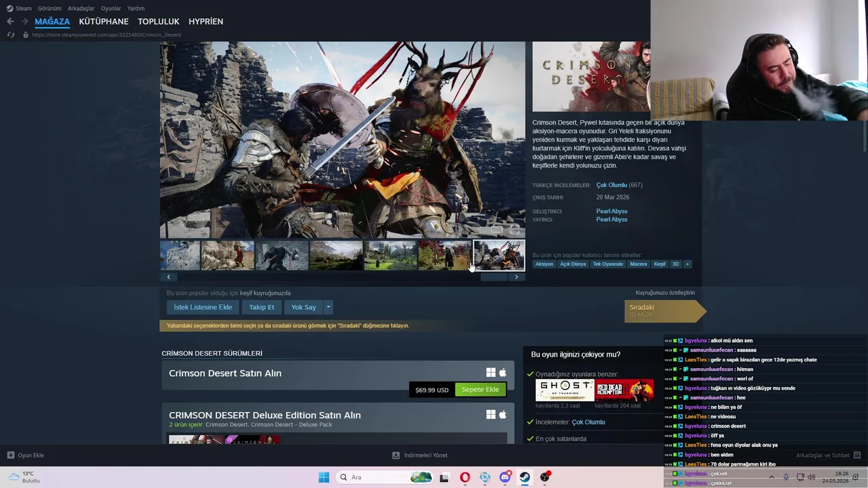Open the Yardım menu

click(x=136, y=8)
